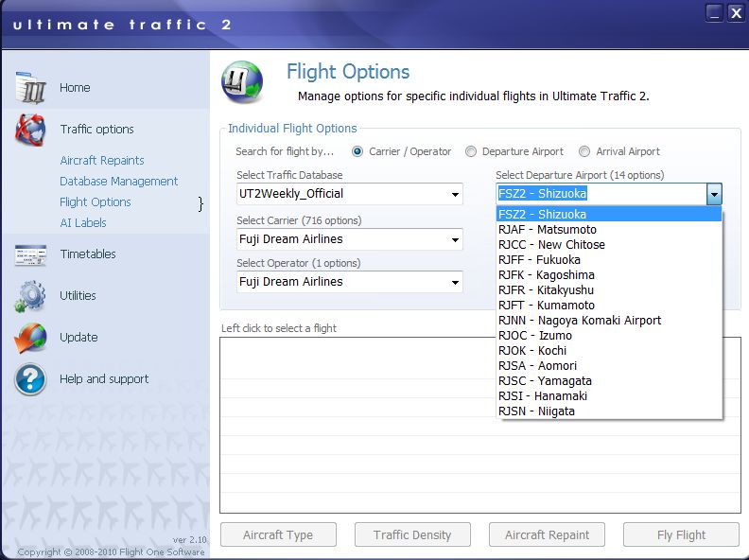Select the Arrival Airport radio button
Screen dimensions: 749x560
(x=584, y=151)
